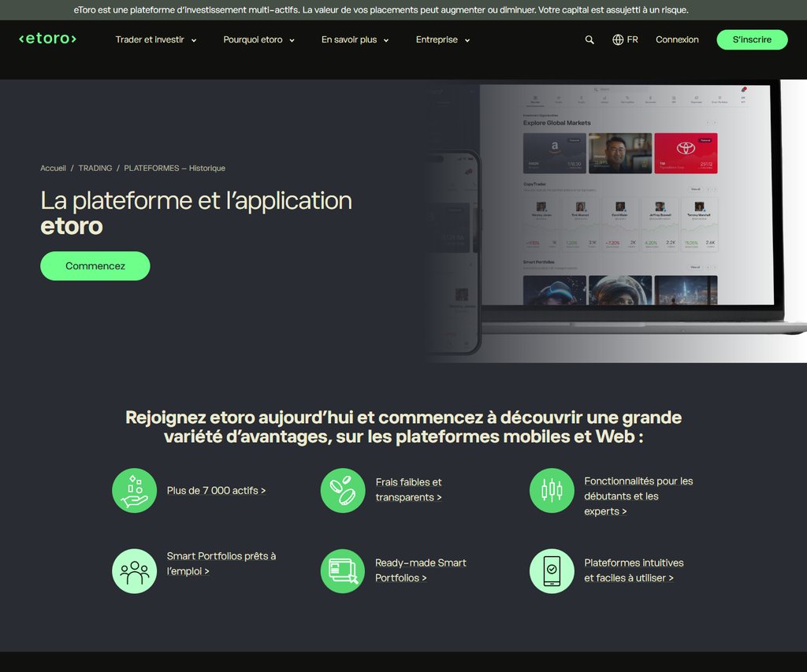
Task: Click the coins icon for low fees
Action: (343, 490)
